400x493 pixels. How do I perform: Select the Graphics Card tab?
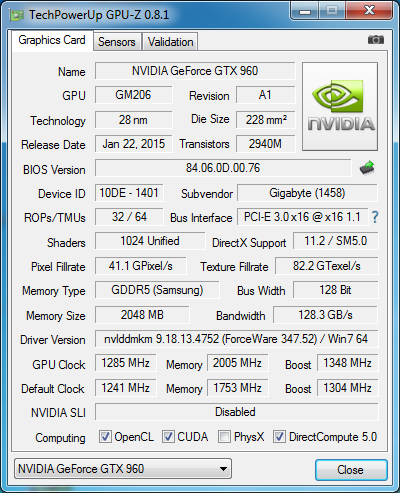(52, 40)
